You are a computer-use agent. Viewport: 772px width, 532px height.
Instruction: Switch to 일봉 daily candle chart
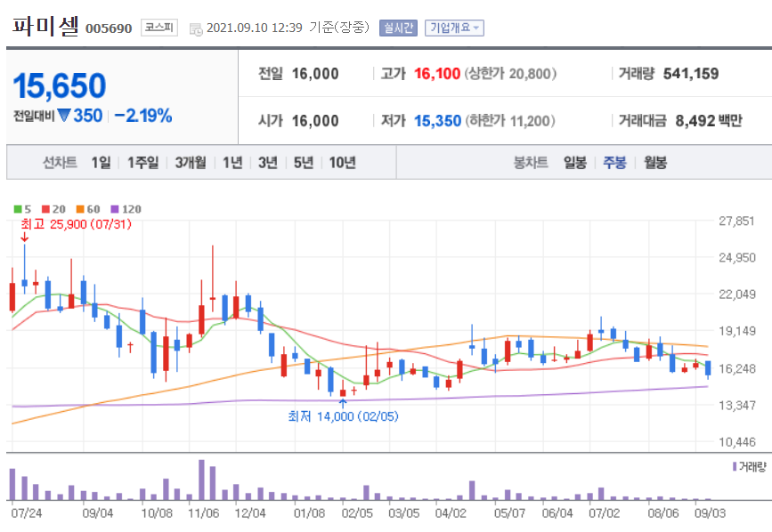pyautogui.click(x=574, y=163)
